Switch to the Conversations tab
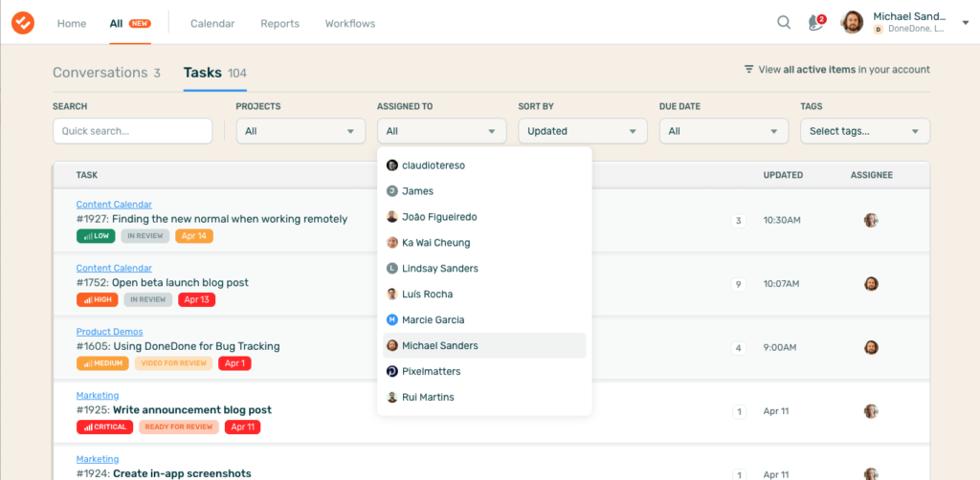This screenshot has height=480, width=980. [x=106, y=73]
